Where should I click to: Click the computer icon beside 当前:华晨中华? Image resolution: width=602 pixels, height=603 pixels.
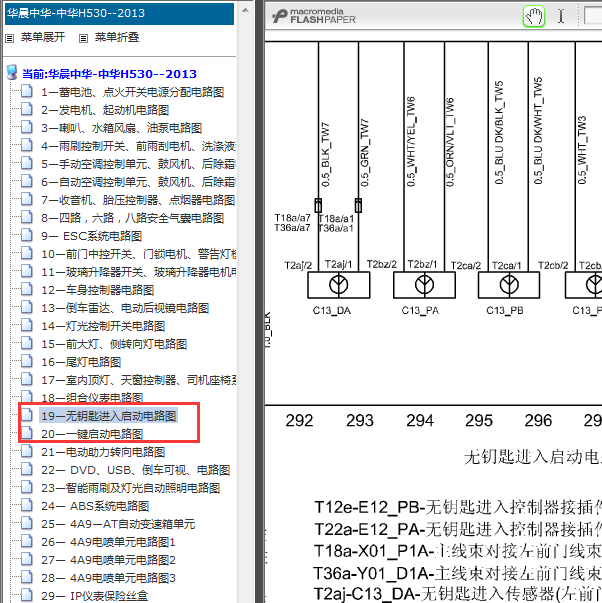click(12, 72)
